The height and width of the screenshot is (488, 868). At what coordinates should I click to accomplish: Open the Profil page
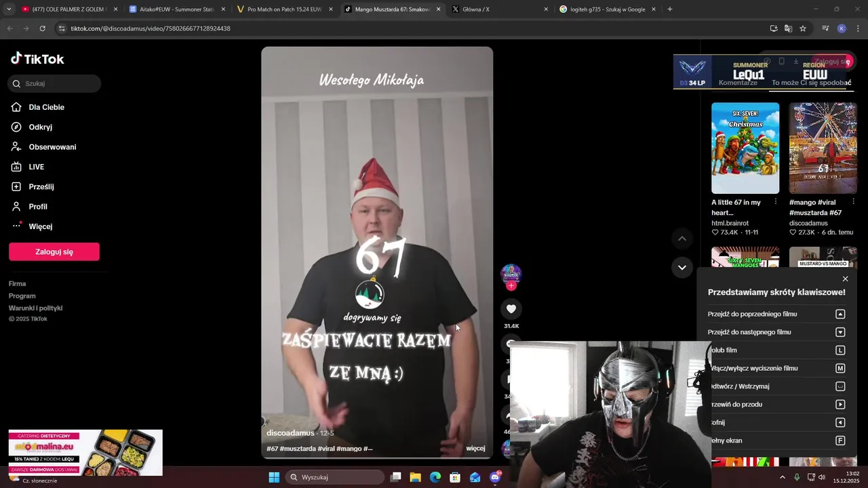coord(37,207)
